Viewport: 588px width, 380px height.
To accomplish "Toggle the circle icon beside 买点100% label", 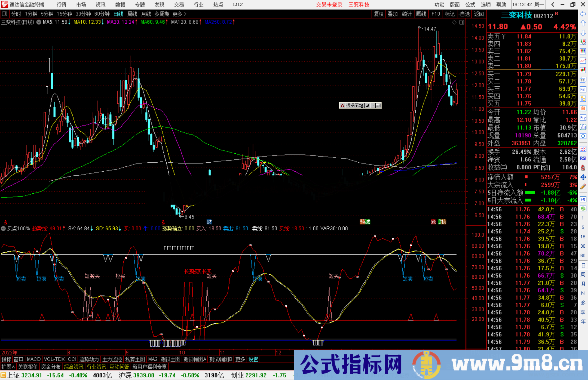I will (3, 229).
